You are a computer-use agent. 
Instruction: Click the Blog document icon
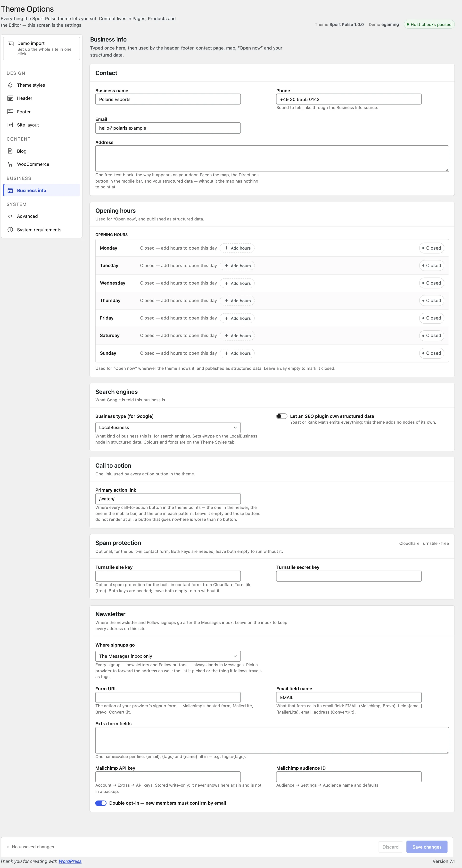tap(10, 151)
